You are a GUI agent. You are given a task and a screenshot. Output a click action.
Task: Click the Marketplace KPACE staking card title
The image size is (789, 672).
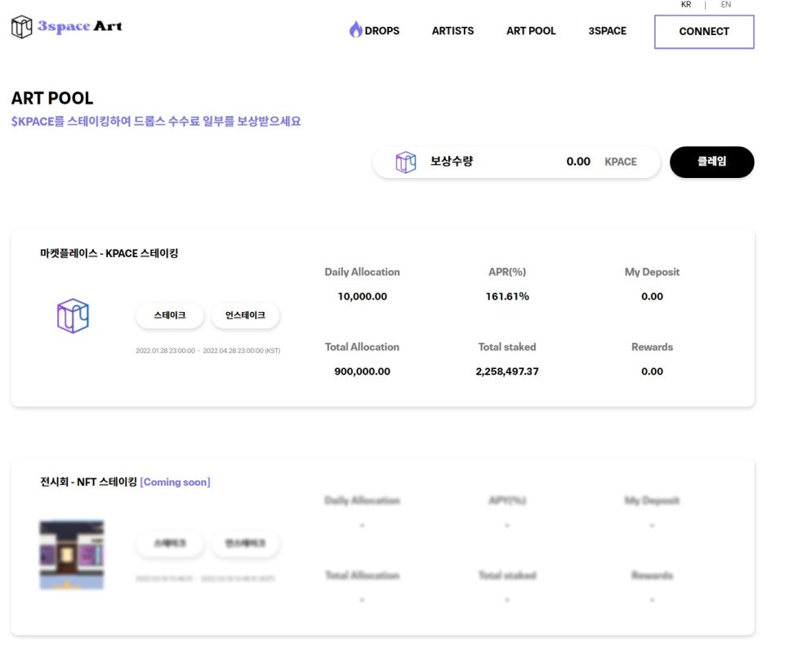(x=109, y=253)
